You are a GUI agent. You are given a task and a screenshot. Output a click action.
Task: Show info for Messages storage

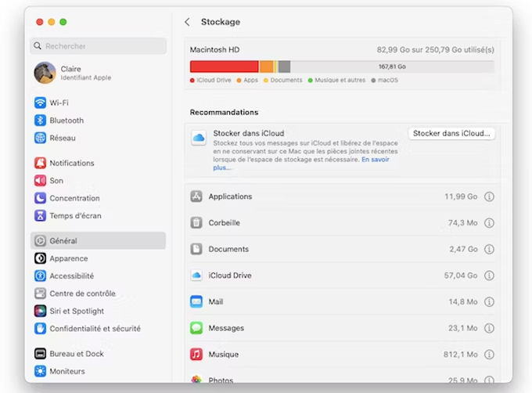pos(489,328)
